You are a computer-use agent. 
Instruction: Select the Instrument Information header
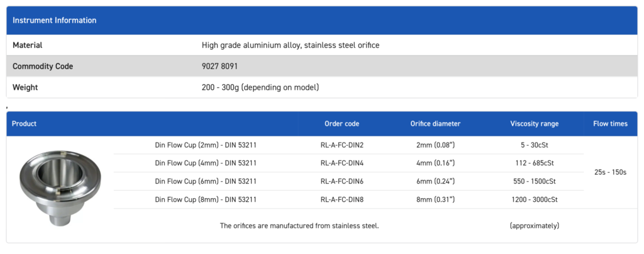tap(55, 20)
